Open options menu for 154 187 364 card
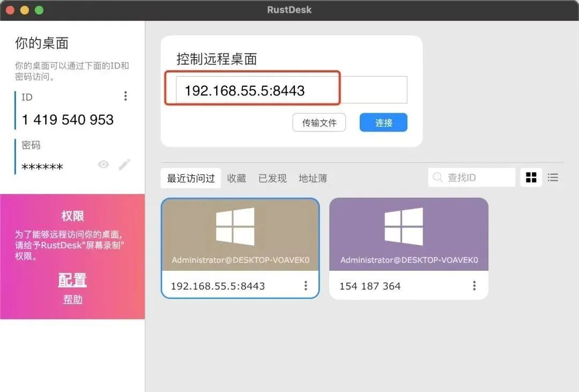The image size is (579, 392). point(474,286)
